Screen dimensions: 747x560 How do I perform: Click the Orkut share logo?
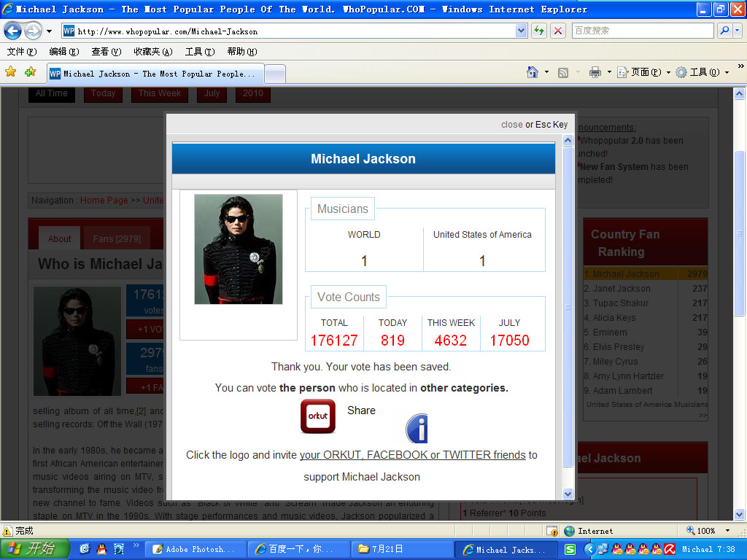click(318, 416)
